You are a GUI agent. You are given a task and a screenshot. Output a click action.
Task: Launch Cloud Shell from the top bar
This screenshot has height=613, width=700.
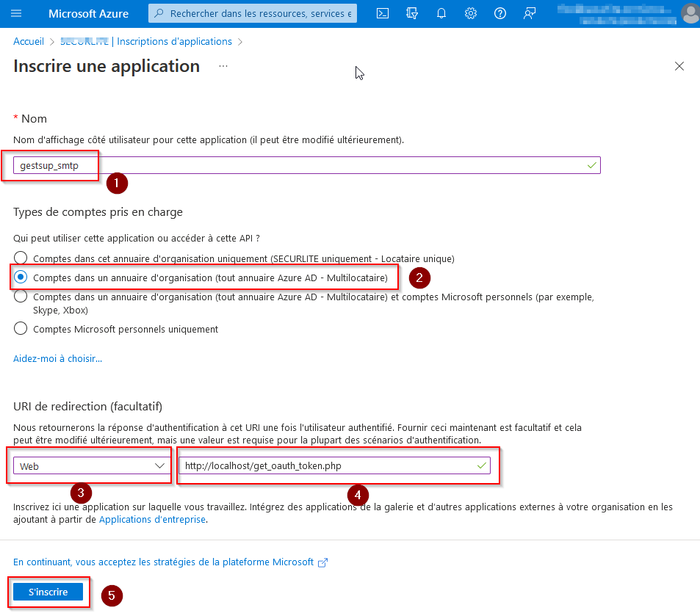383,13
